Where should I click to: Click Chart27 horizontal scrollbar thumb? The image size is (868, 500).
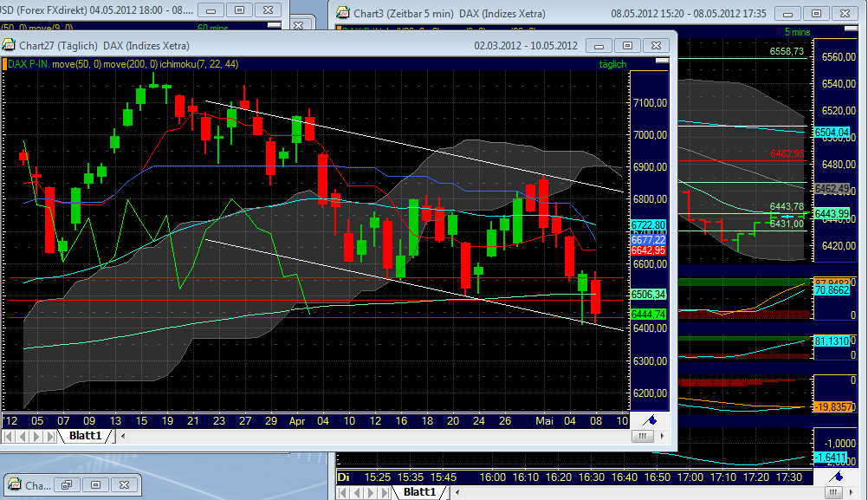[x=642, y=437]
